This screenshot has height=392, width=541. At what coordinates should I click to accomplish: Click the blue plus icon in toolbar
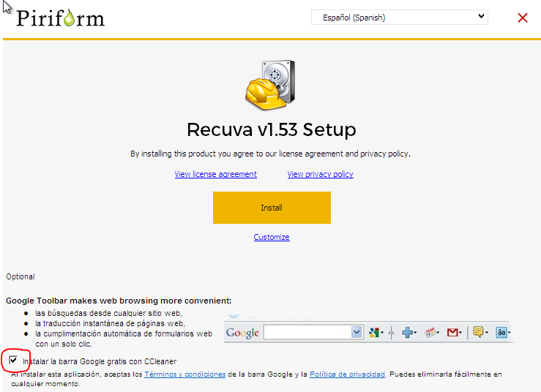pos(407,333)
